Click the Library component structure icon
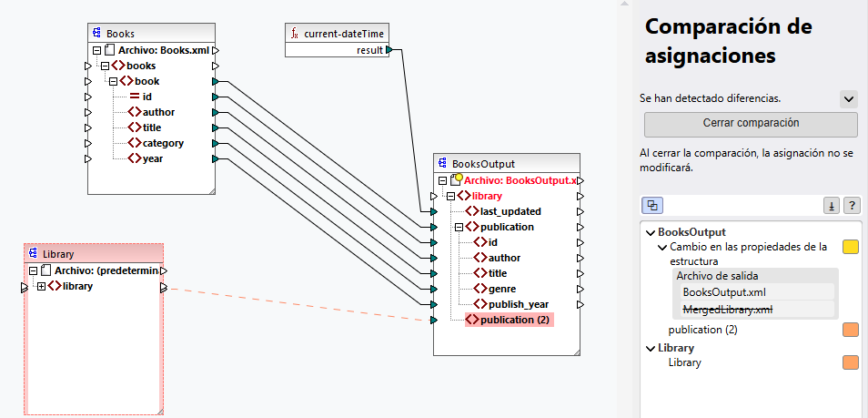 34,254
